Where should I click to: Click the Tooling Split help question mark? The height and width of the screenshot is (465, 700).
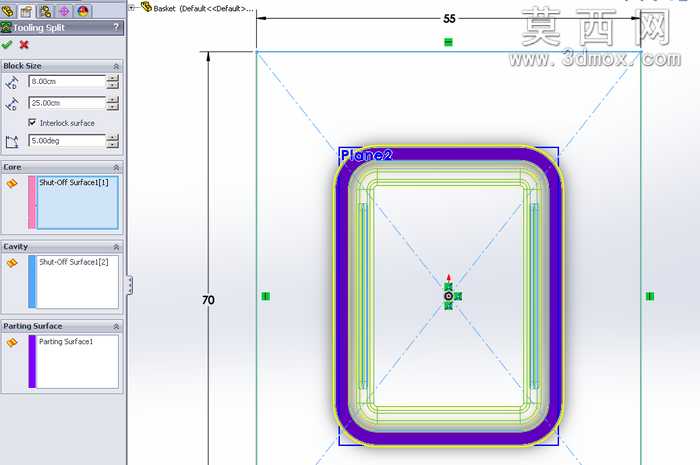tap(116, 27)
